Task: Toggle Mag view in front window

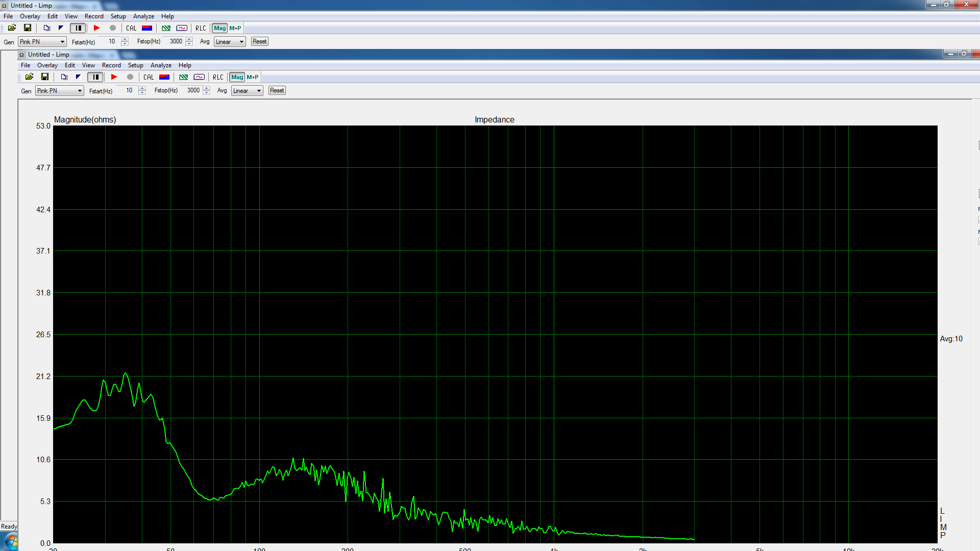Action: (237, 77)
